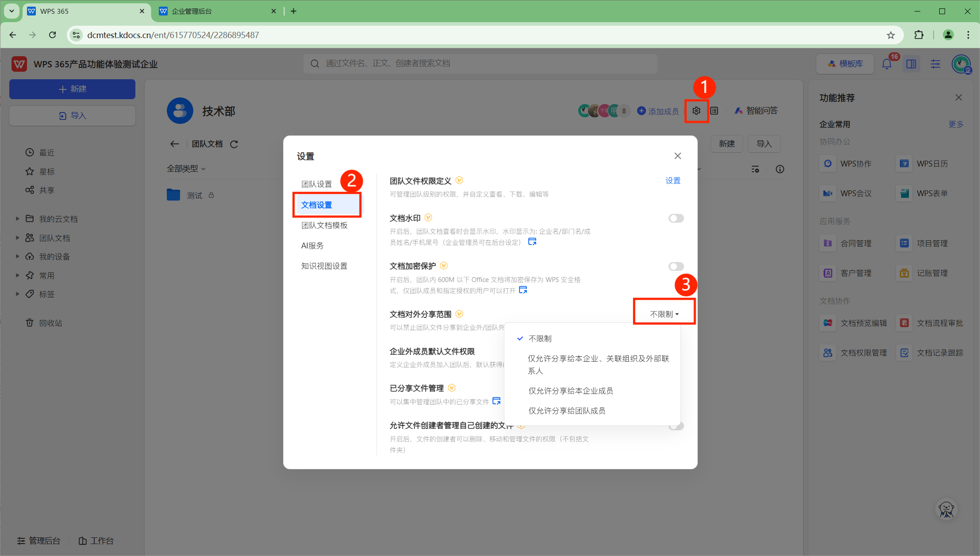Open WPS日历 app
The width and height of the screenshot is (980, 556).
click(x=922, y=164)
